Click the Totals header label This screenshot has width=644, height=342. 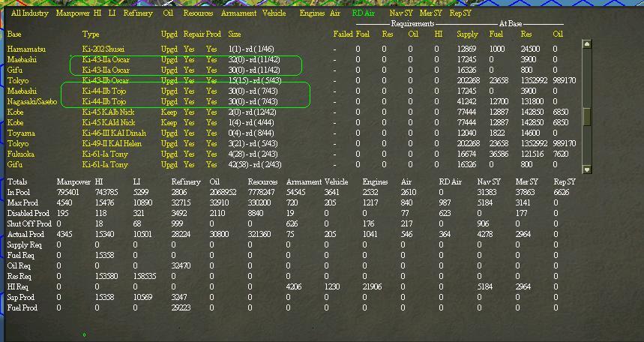click(x=16, y=181)
